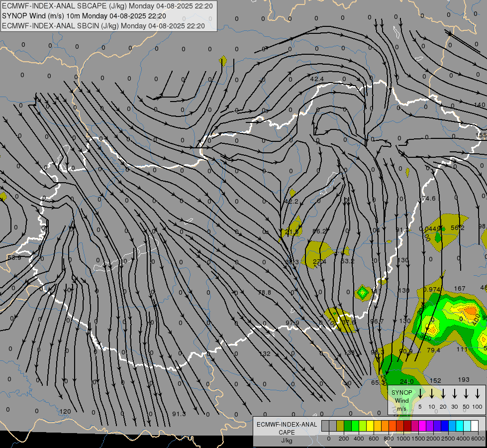Click the 111 value on the map
Screen dimensions: 487x448
[x=462, y=349]
